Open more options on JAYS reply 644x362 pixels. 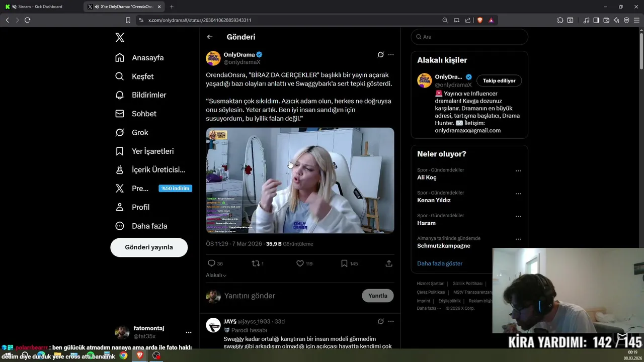[x=391, y=321]
